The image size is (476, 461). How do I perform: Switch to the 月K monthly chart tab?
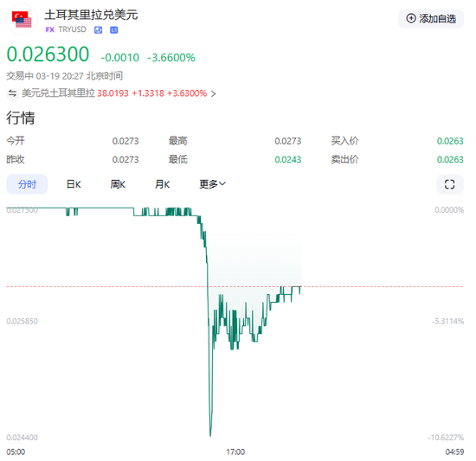coord(162,184)
